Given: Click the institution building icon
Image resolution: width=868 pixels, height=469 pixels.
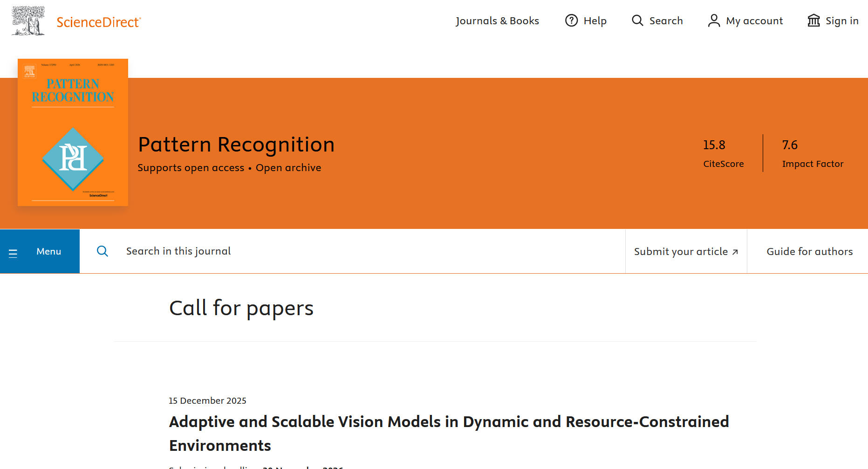Looking at the screenshot, I should tap(813, 21).
